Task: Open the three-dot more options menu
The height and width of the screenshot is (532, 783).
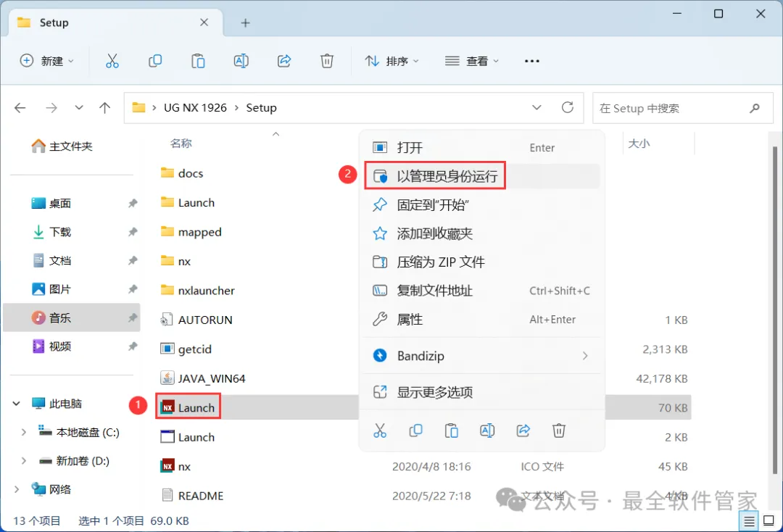Action: tap(532, 61)
